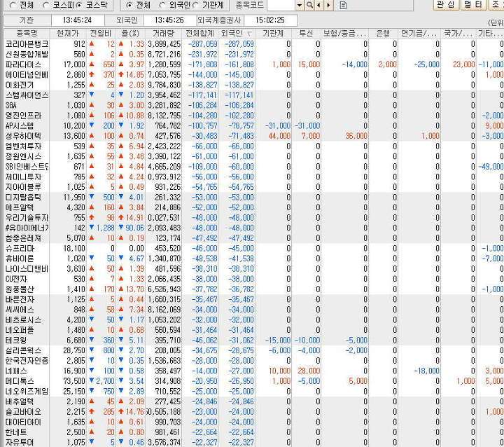The width and height of the screenshot is (504, 447).
Task: Click the 외국계증권사 label
Action: (219, 20)
